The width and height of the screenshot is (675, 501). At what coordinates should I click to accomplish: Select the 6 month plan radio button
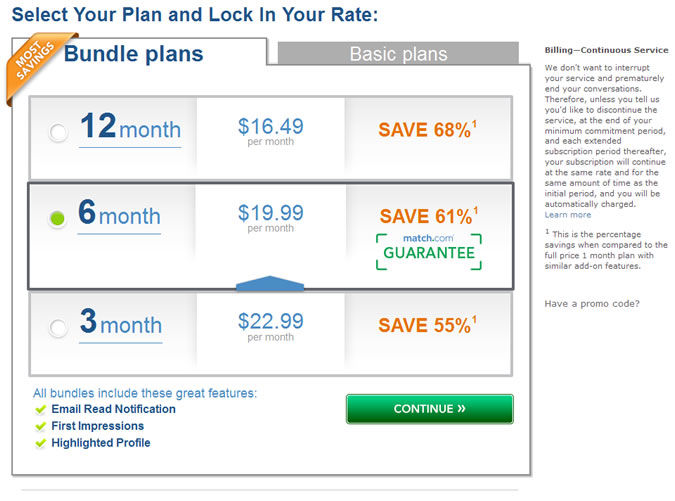57,219
